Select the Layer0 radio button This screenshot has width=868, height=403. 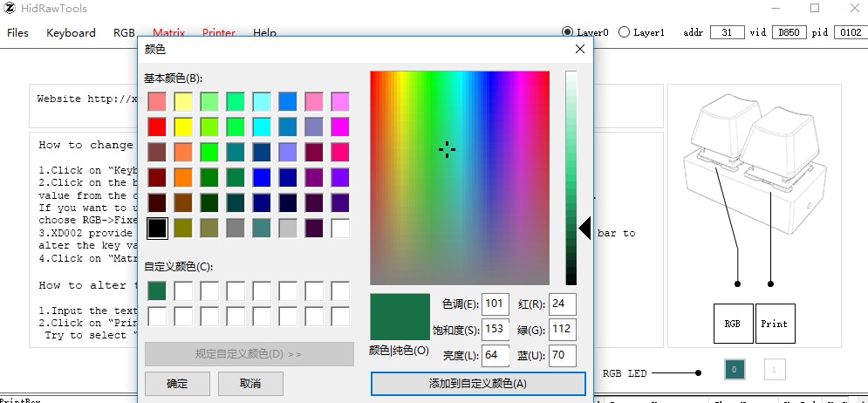click(568, 32)
